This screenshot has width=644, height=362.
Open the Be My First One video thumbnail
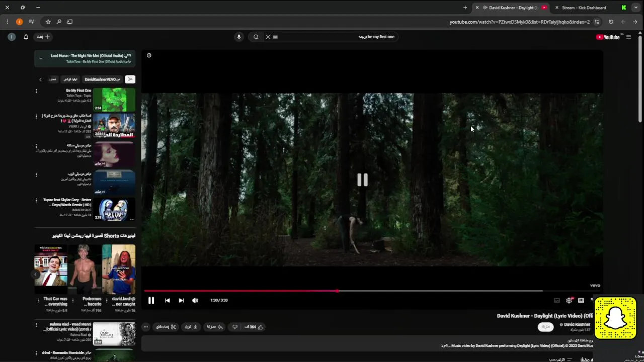tap(114, 100)
